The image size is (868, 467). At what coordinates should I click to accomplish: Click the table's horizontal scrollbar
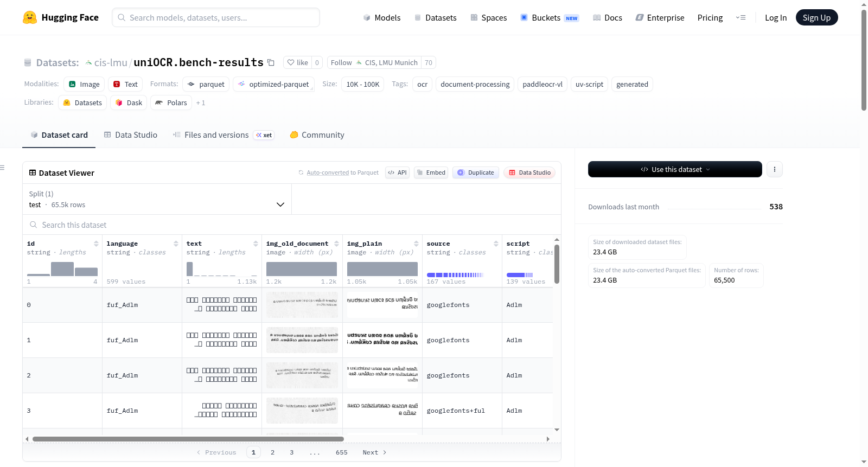188,439
